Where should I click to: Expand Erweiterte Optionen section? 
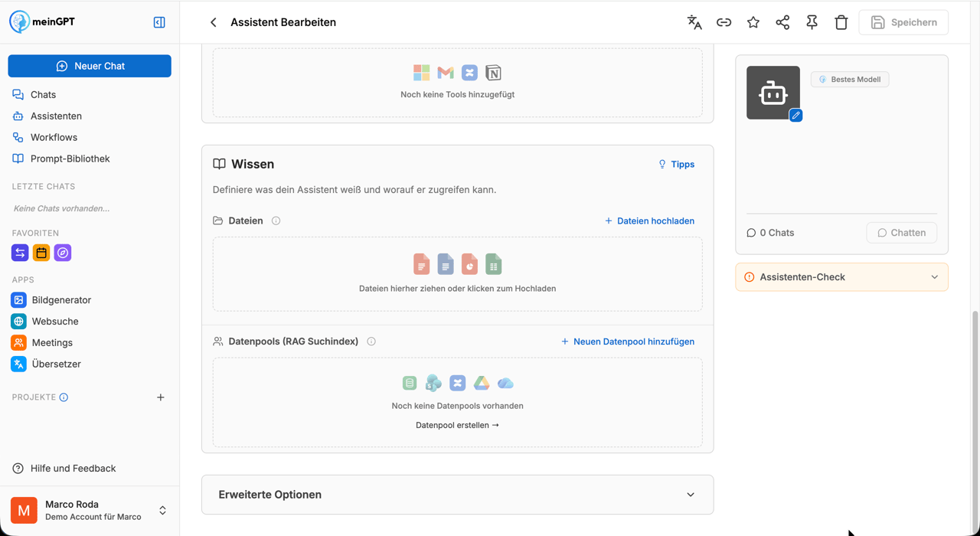pyautogui.click(x=458, y=495)
